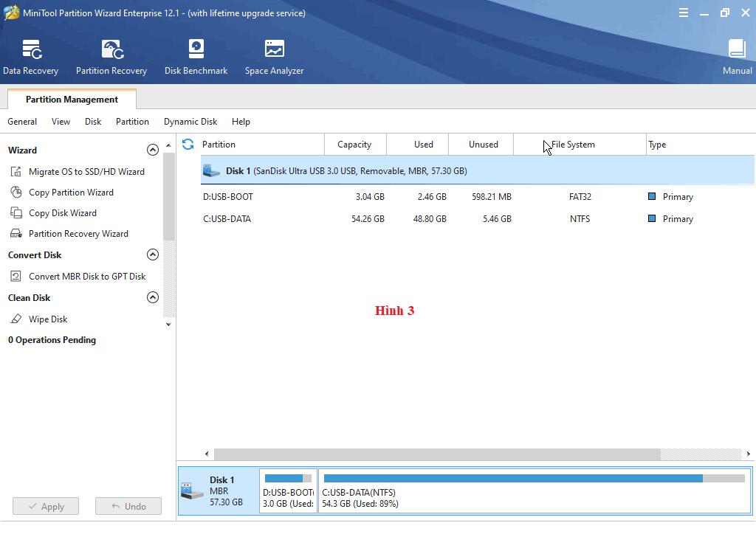This screenshot has height=537, width=756.
Task: Select the Partition Management tab
Action: pos(72,100)
